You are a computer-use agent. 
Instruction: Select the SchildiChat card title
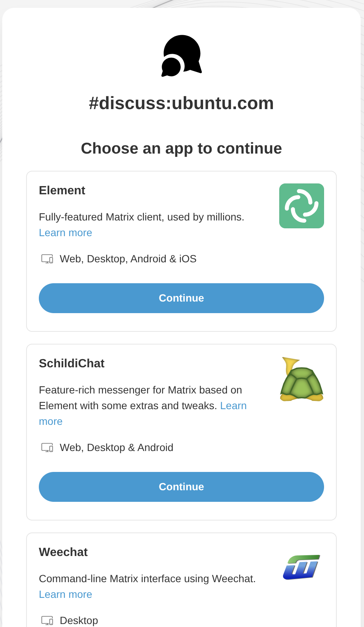pos(72,364)
